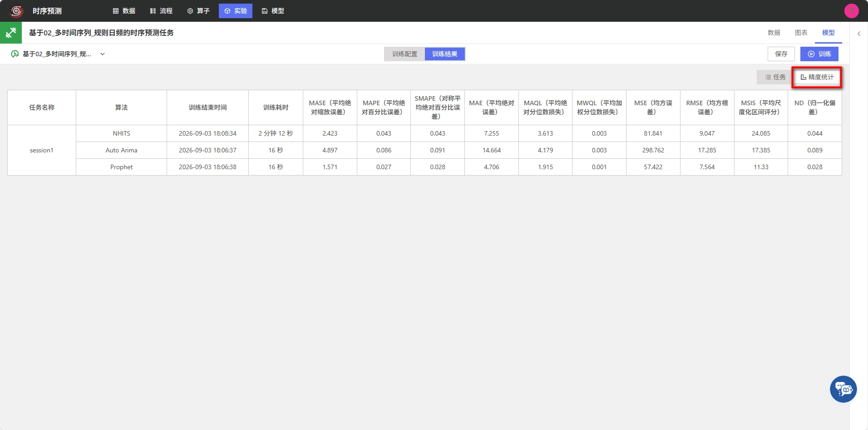This screenshot has width=868, height=430.
Task: Switch to 训练配置 view
Action: [x=404, y=54]
